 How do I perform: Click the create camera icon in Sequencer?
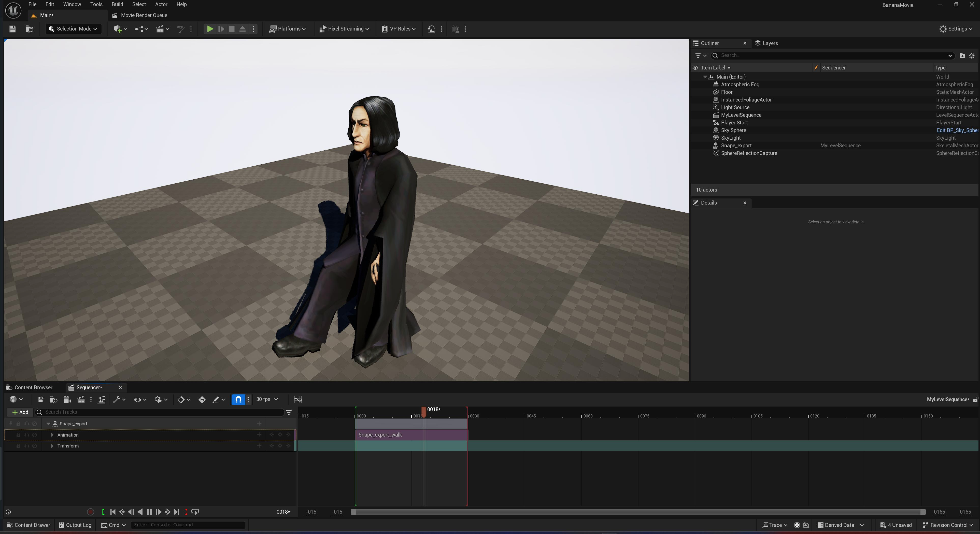coord(67,399)
